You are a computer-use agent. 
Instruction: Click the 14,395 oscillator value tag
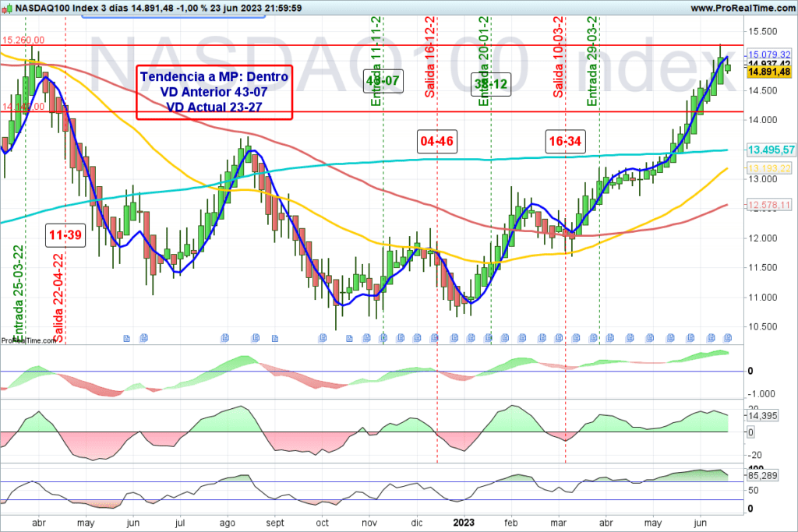pyautogui.click(x=762, y=415)
